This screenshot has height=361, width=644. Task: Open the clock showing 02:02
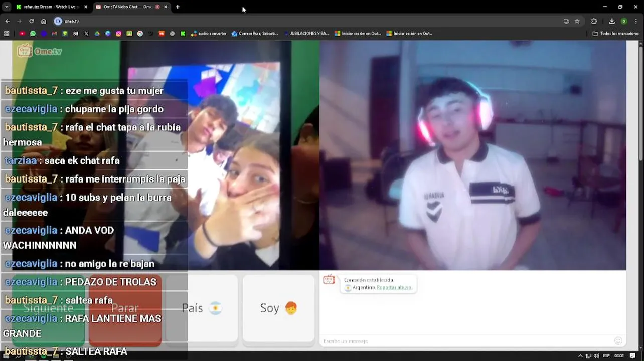(619, 356)
